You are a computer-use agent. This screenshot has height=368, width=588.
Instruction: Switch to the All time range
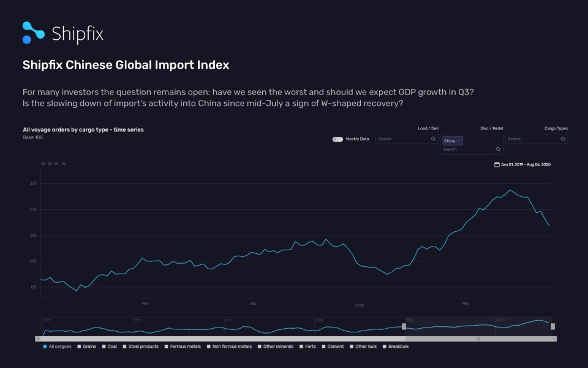62,164
